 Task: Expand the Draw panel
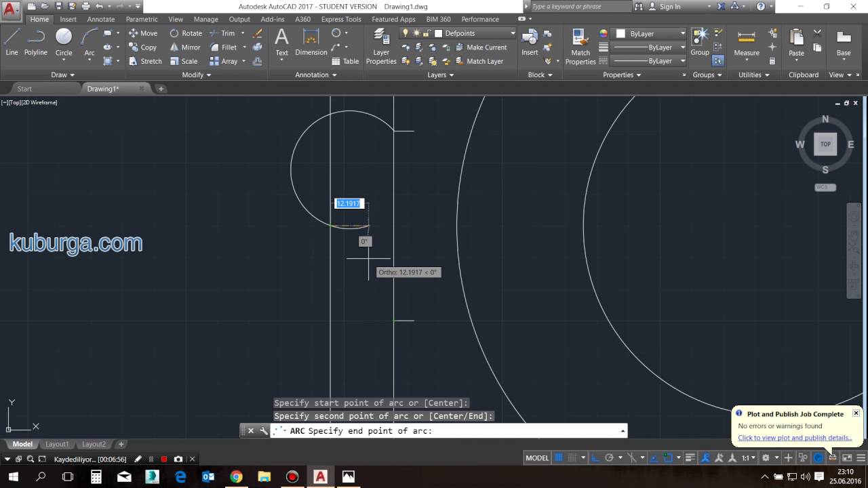(x=63, y=75)
